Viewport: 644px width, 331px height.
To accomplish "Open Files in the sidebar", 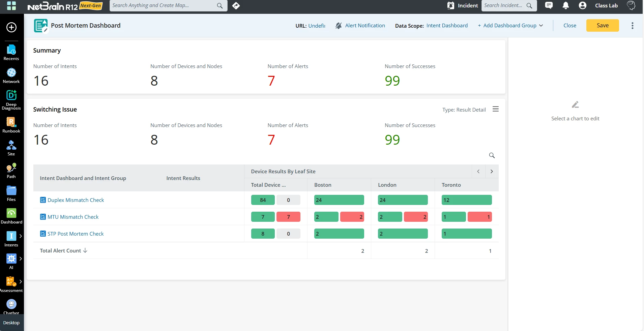I will tap(11, 194).
